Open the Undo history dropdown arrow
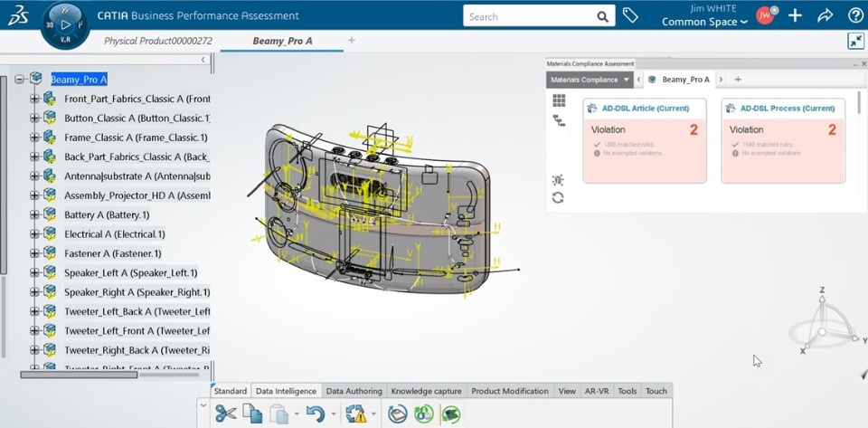Screen dimensions: 868x428 (x=334, y=414)
